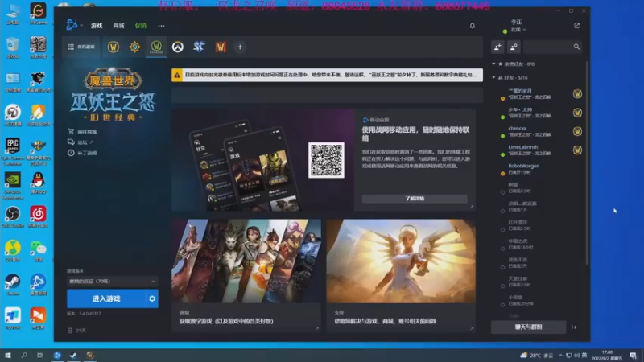Click WoW badge beside LimeLabrinth

[x=577, y=150]
